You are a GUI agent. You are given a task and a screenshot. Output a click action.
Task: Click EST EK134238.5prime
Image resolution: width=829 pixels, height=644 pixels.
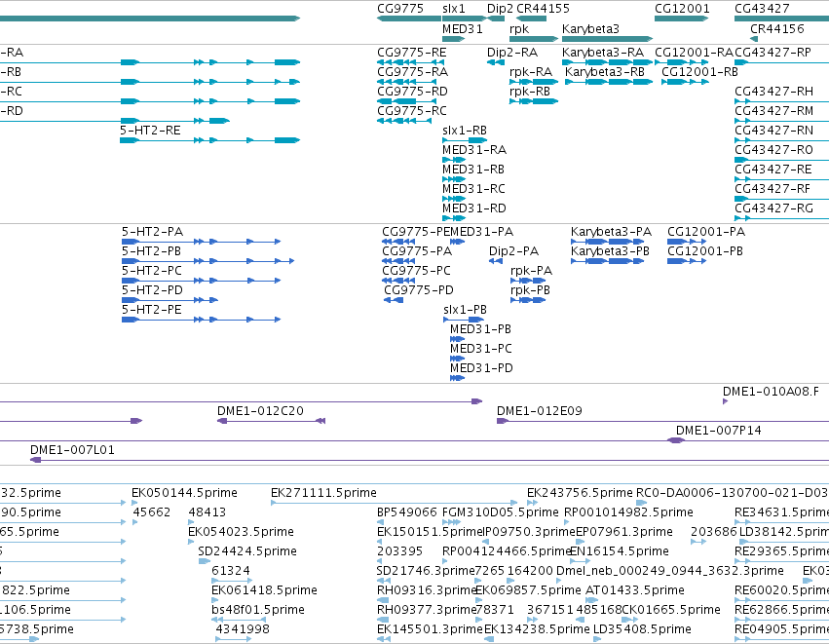[489, 639]
